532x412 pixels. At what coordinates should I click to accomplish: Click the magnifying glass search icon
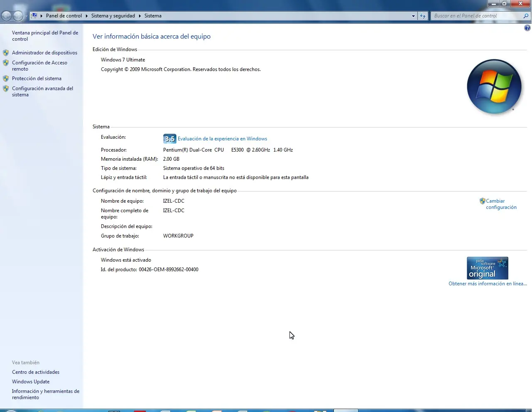point(526,16)
